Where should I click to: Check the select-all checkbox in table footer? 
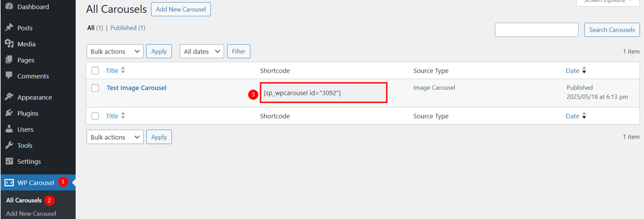95,116
